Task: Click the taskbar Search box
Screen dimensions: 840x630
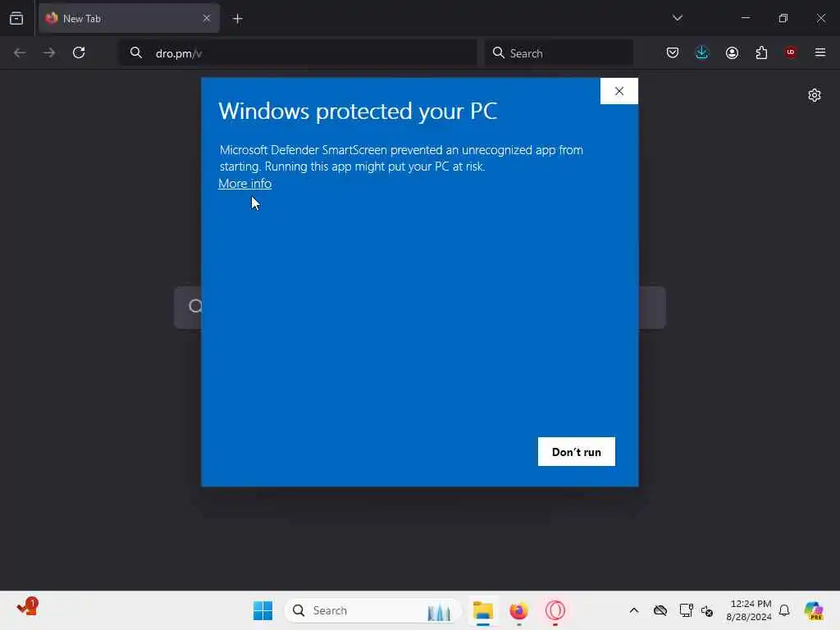Action: point(373,610)
